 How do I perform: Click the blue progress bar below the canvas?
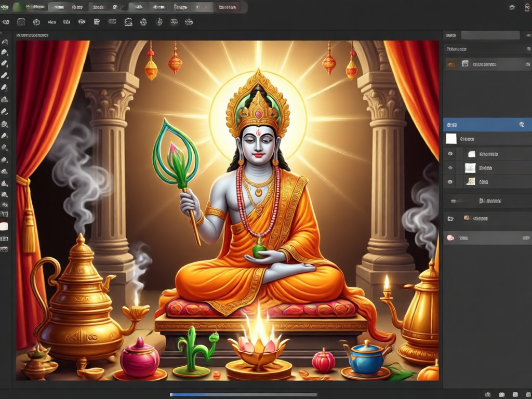point(243,395)
